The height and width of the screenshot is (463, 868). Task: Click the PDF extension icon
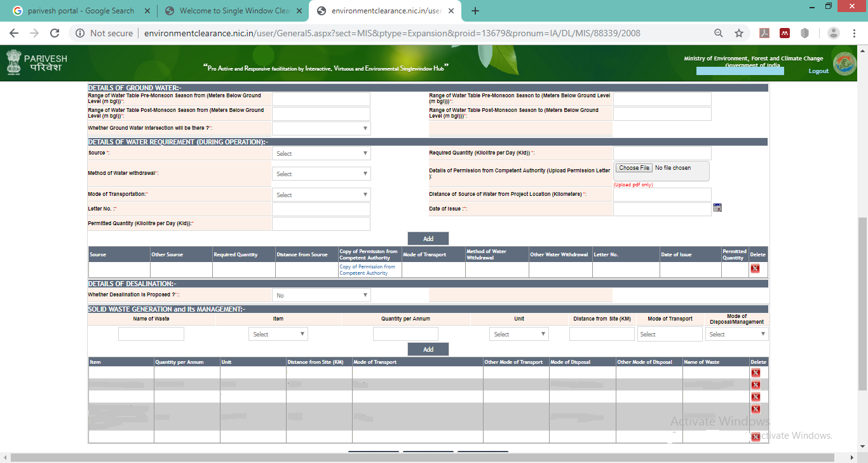point(766,33)
